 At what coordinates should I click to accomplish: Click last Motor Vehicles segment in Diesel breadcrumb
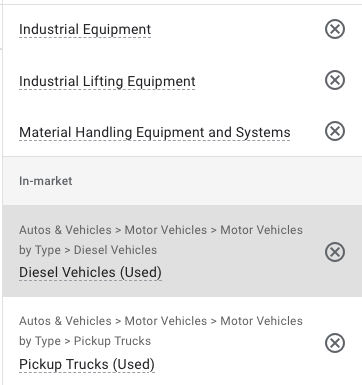pos(261,230)
